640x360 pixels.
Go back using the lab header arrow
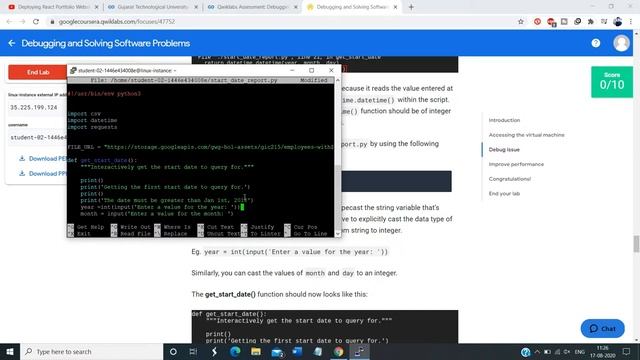point(12,43)
